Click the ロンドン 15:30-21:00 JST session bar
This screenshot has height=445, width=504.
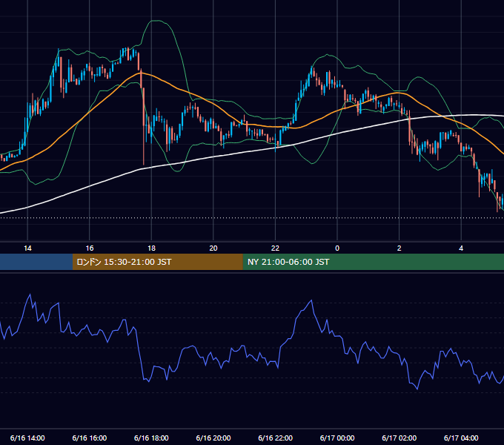(x=157, y=262)
